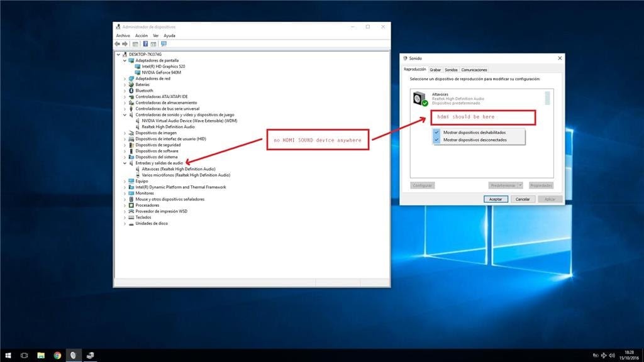Click the Altavoces speaker icon in Sonido

(x=419, y=99)
